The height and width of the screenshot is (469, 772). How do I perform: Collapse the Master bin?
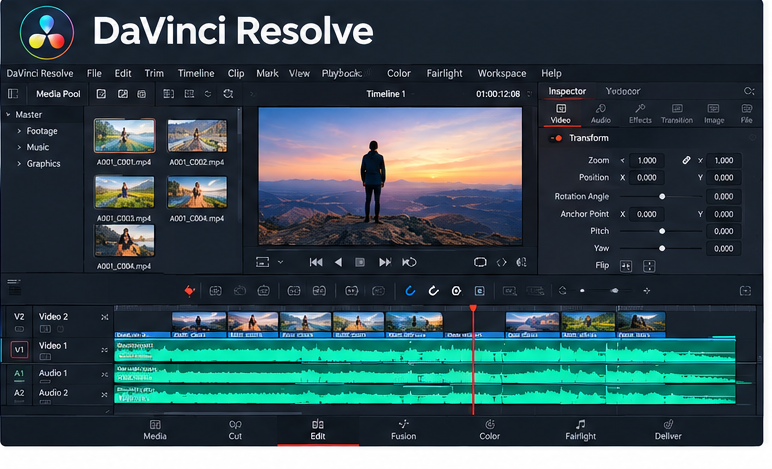point(8,114)
